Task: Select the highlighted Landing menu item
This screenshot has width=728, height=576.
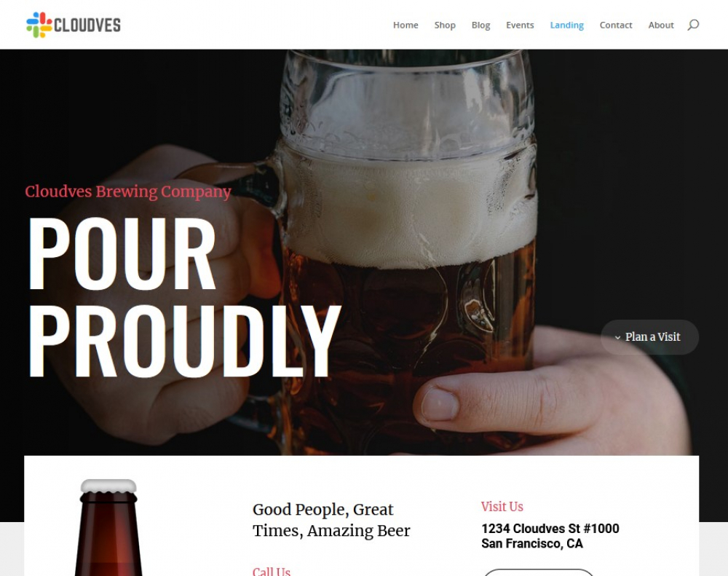Action: (x=566, y=25)
